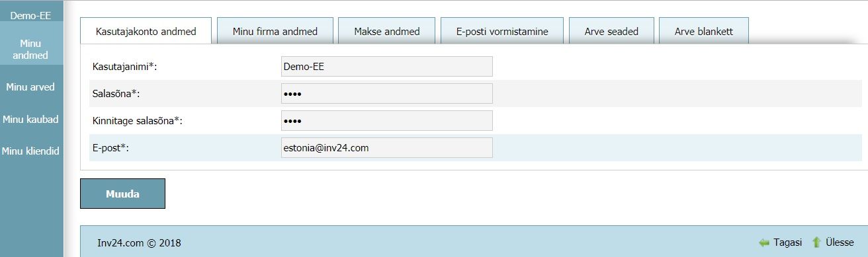Click the Muuda button
This screenshot has height=257, width=868.
122,194
